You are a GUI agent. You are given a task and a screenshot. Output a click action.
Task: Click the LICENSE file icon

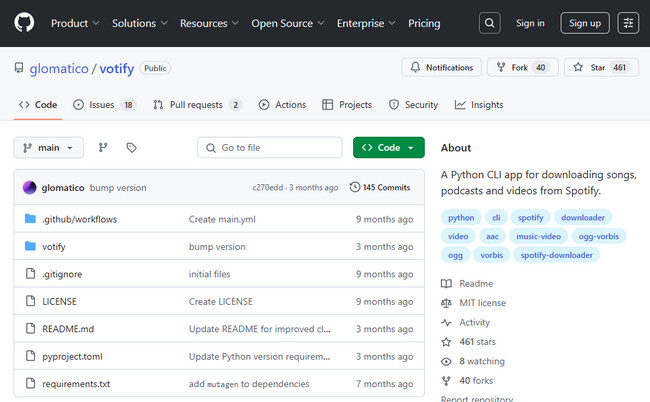[30, 301]
